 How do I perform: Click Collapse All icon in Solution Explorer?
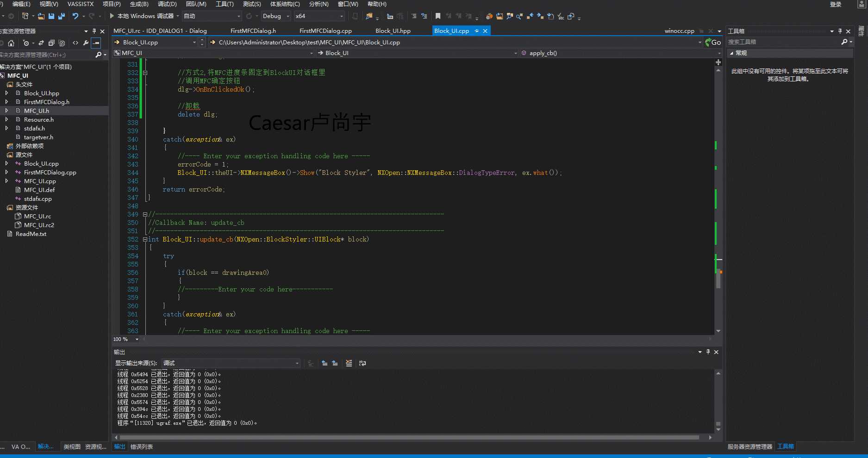pos(51,43)
